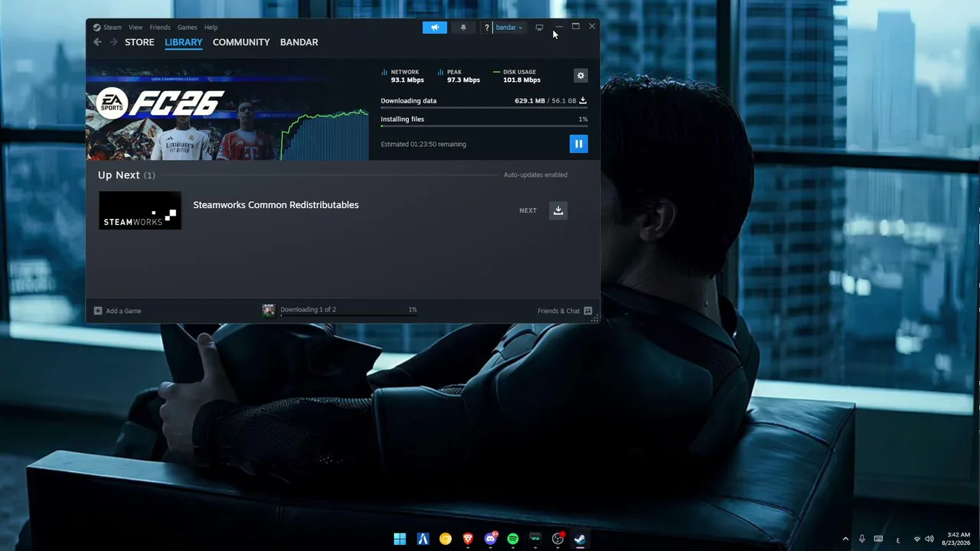Download Steamworks Common Redistributables now

point(558,210)
